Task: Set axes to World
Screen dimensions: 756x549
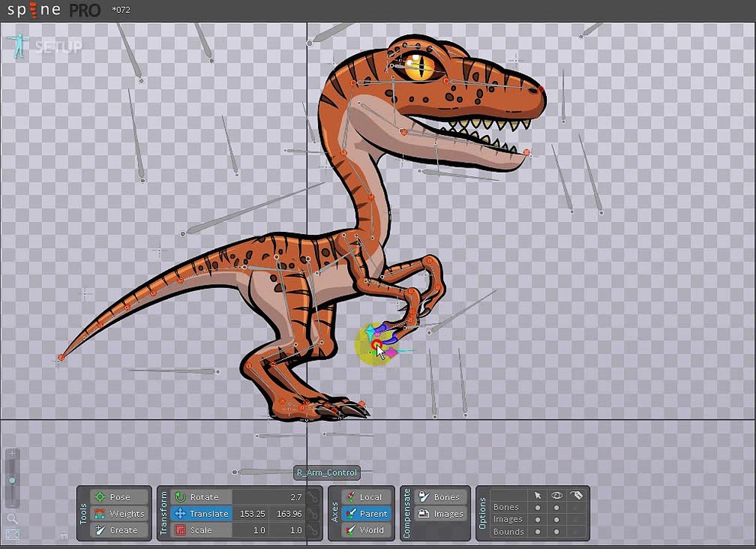Action: (x=366, y=530)
